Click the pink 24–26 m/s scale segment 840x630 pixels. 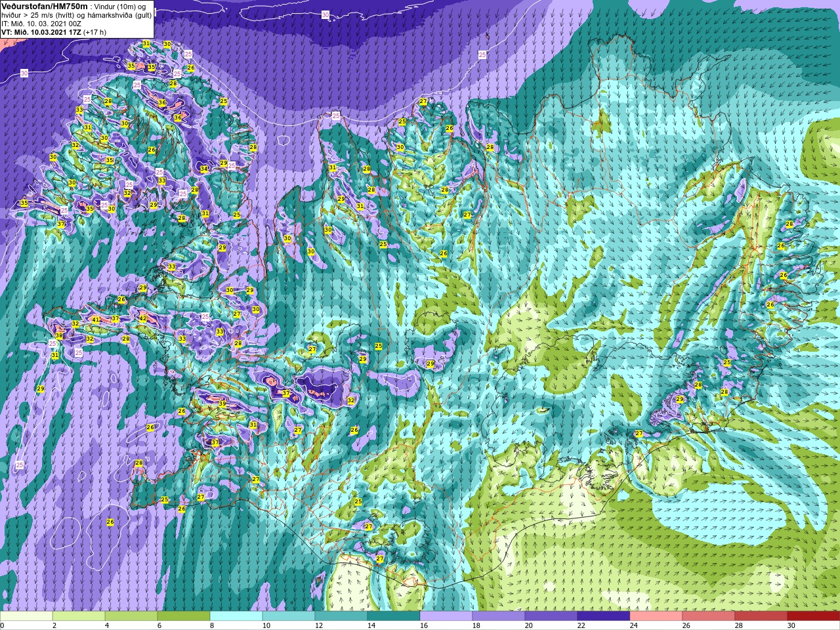[x=656, y=616]
